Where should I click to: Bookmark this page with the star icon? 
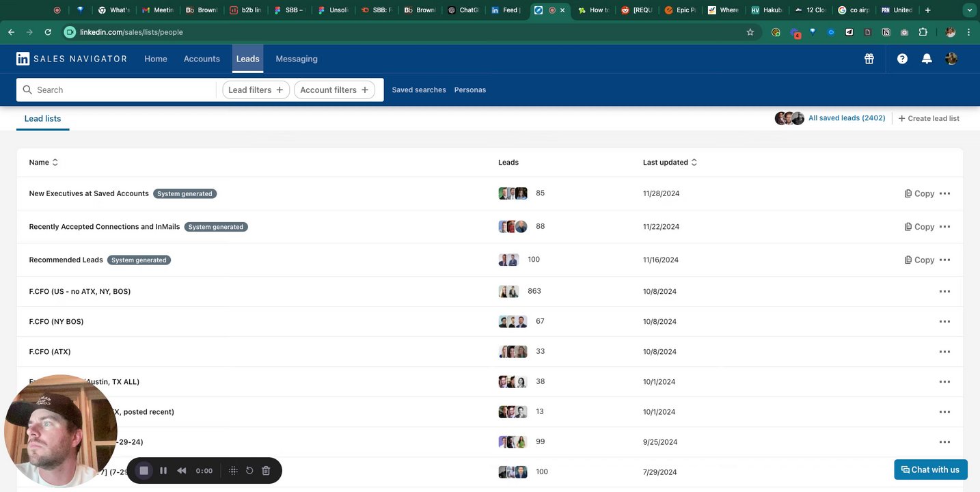click(750, 32)
